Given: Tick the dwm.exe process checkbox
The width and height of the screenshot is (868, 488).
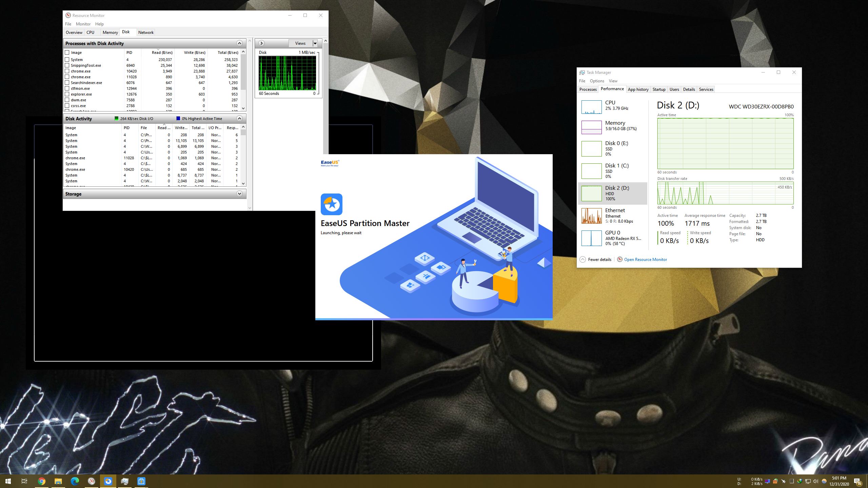Looking at the screenshot, I should coord(67,100).
